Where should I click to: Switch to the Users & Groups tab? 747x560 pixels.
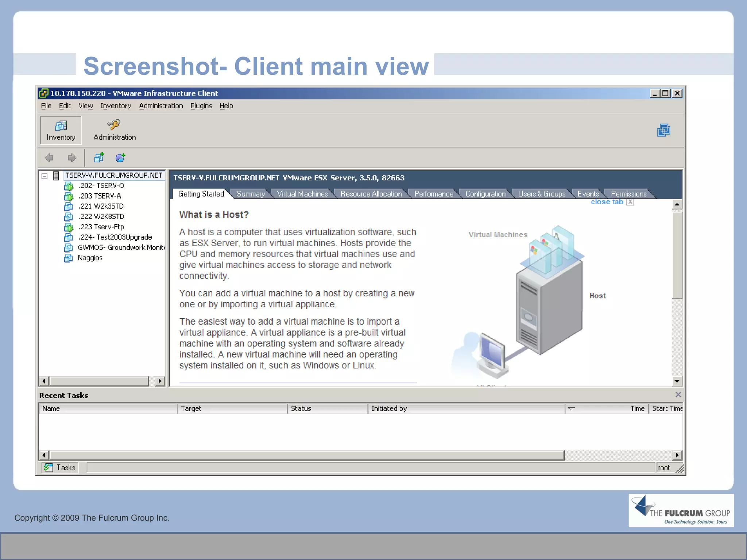pos(542,194)
